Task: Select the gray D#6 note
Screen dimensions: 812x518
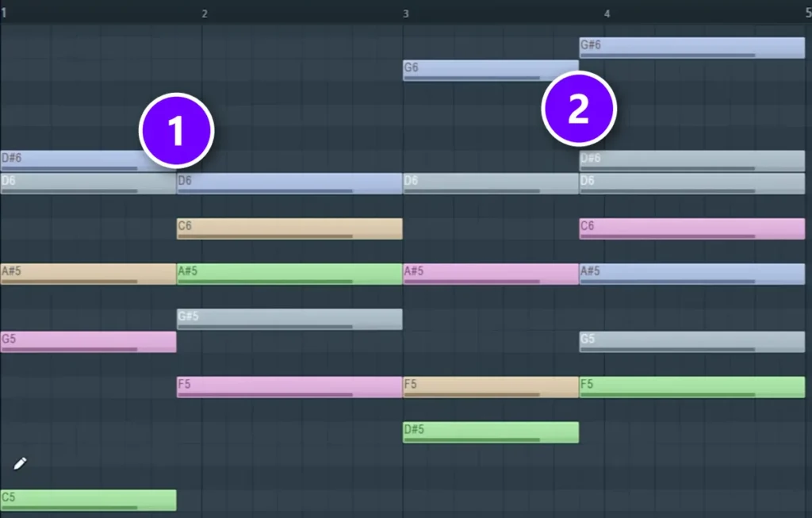Action: [x=691, y=161]
